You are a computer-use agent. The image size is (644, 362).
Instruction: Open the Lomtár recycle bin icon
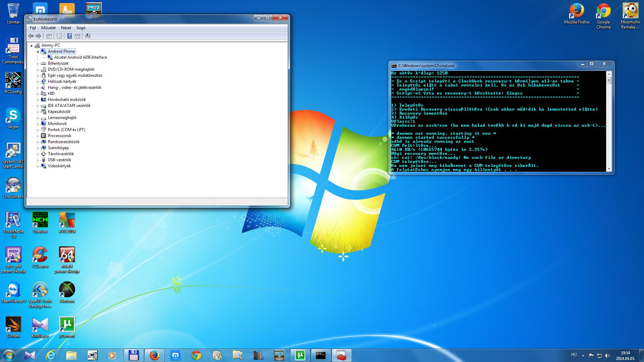(x=13, y=14)
